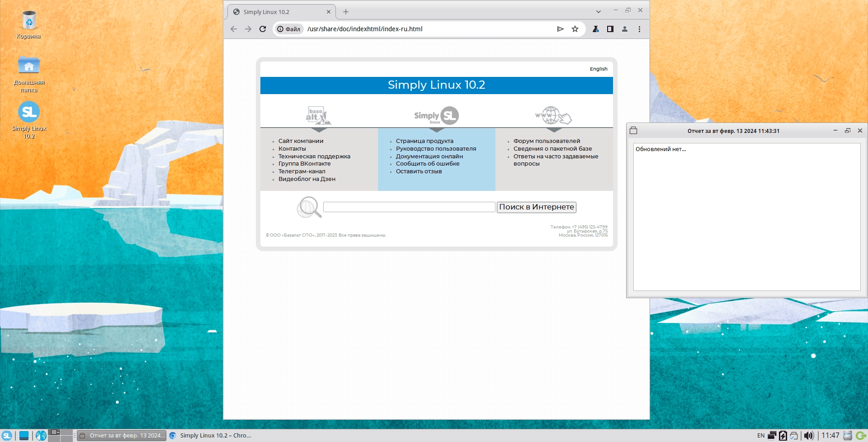This screenshot has width=868, height=442.
Task: Open the Simply Linux 10.2 desktop shortcut
Action: [x=29, y=119]
